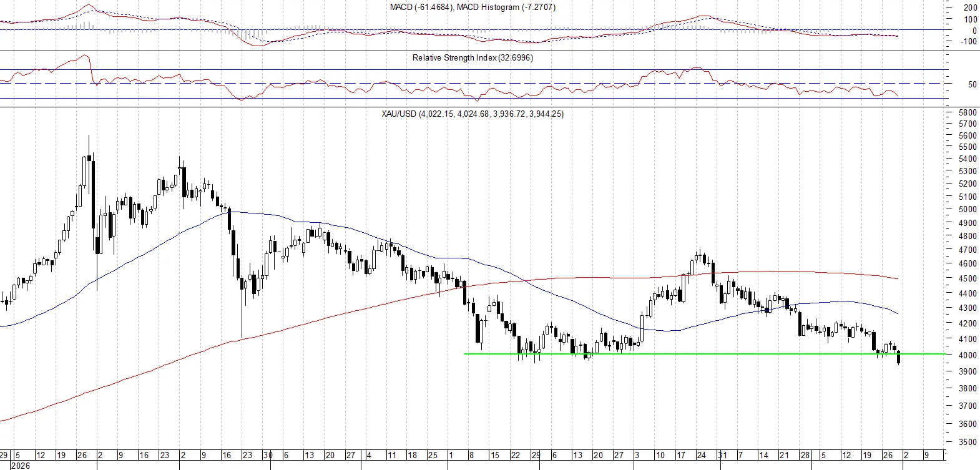Click the -100 label on MACD axis
The image size is (980, 470).
(969, 42)
